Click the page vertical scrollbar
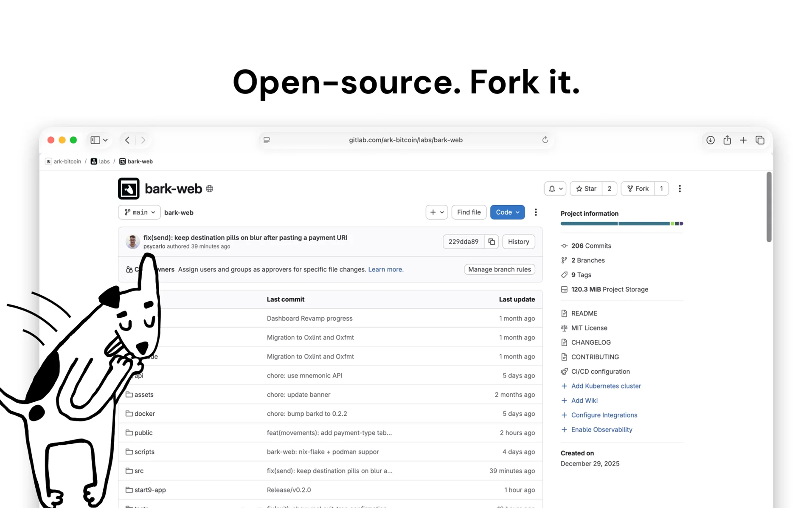Viewport: 812px width, 508px height. (x=769, y=207)
